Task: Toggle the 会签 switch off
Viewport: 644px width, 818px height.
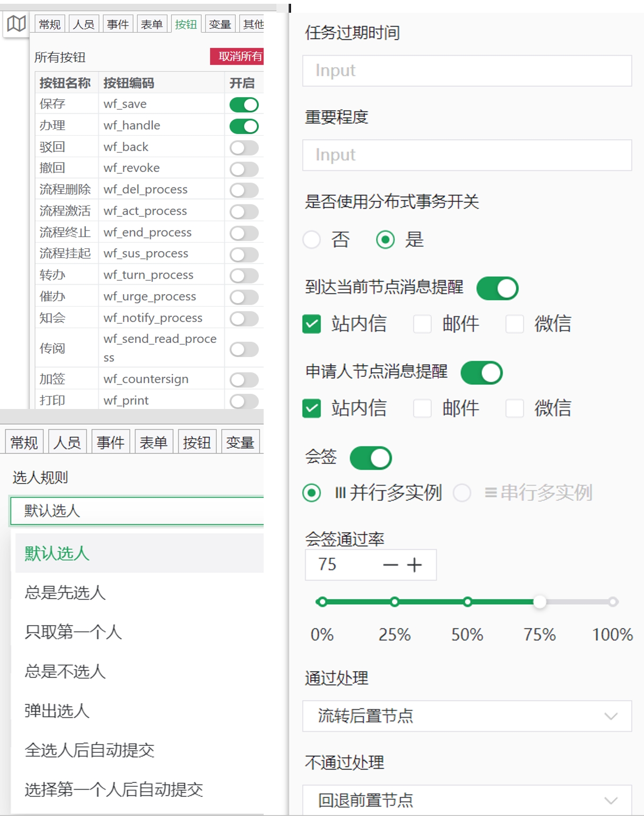Action: tap(370, 458)
